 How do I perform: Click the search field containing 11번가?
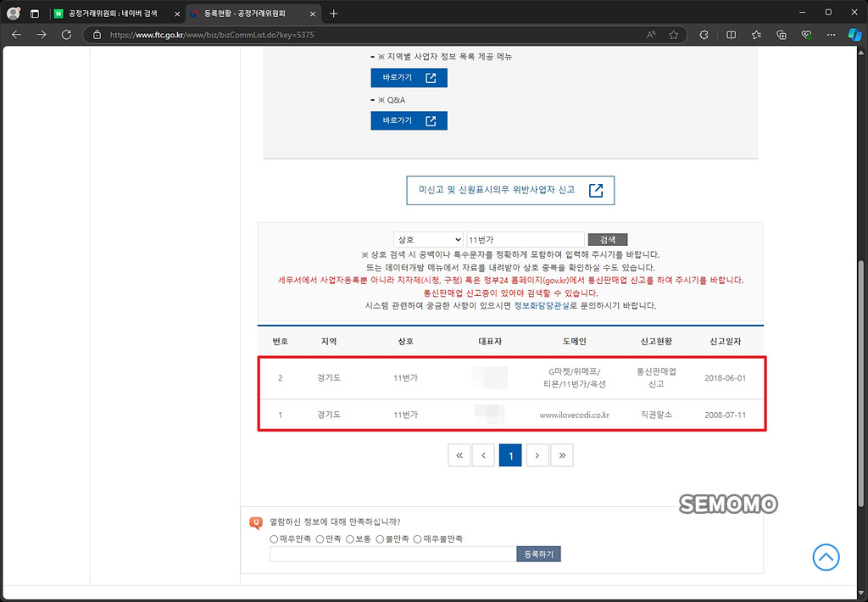pyautogui.click(x=526, y=239)
